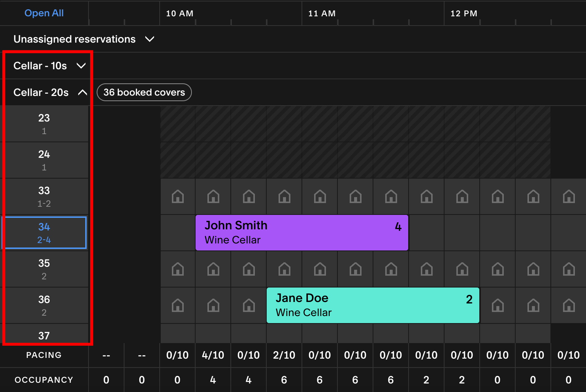This screenshot has width=586, height=392.
Task: Click table 36 house icon at 12:45 PM
Action: [x=569, y=305]
